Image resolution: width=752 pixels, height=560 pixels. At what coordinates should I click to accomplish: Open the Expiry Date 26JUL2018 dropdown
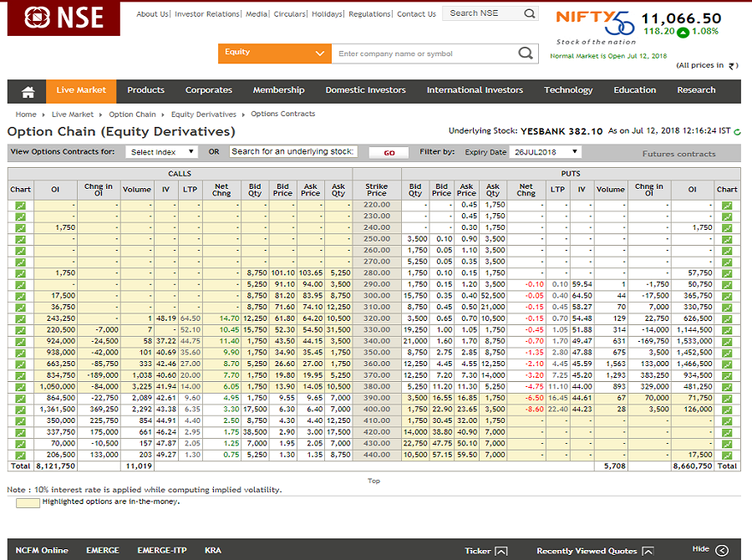pos(546,152)
